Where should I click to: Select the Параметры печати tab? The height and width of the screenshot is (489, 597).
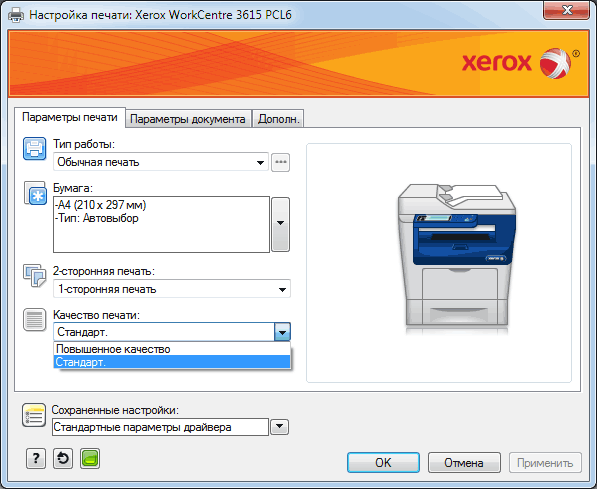(x=70, y=117)
